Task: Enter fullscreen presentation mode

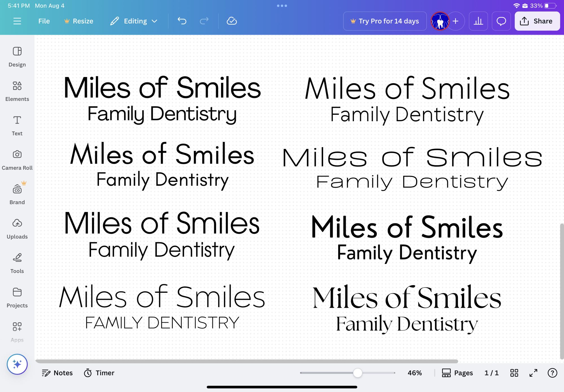Action: 533,373
